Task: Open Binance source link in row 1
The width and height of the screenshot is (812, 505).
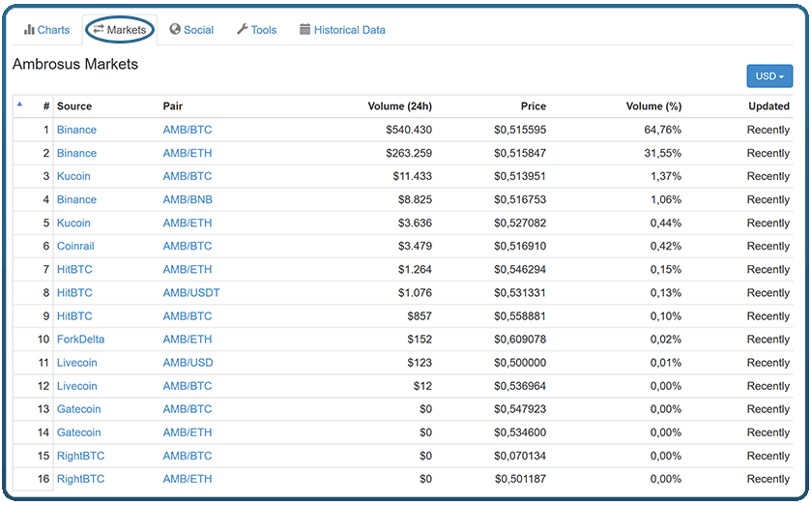Action: (x=76, y=130)
